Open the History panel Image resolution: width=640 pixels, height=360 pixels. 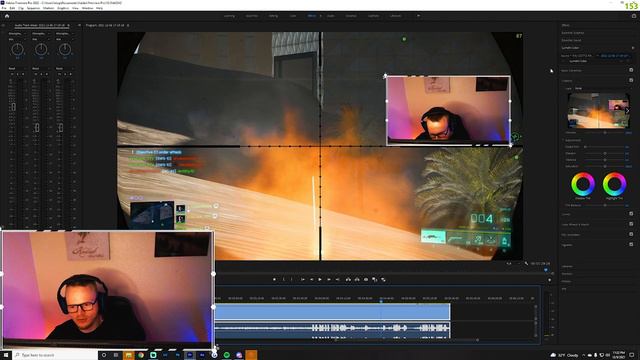coord(566,281)
